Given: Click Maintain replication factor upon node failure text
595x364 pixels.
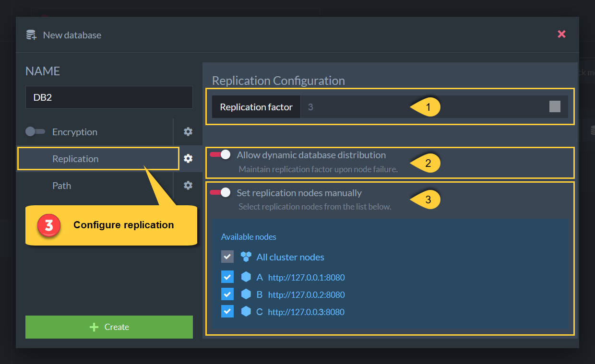Looking at the screenshot, I should [318, 169].
